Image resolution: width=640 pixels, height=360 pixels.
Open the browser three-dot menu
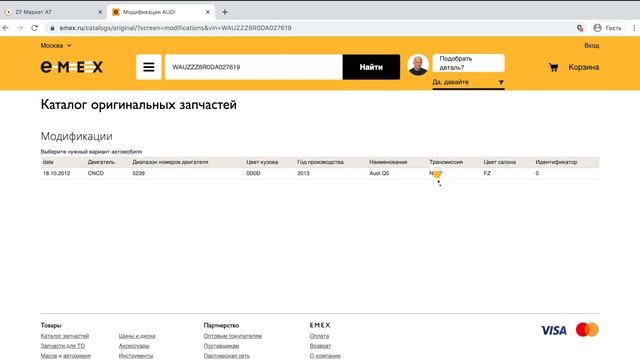tap(634, 28)
